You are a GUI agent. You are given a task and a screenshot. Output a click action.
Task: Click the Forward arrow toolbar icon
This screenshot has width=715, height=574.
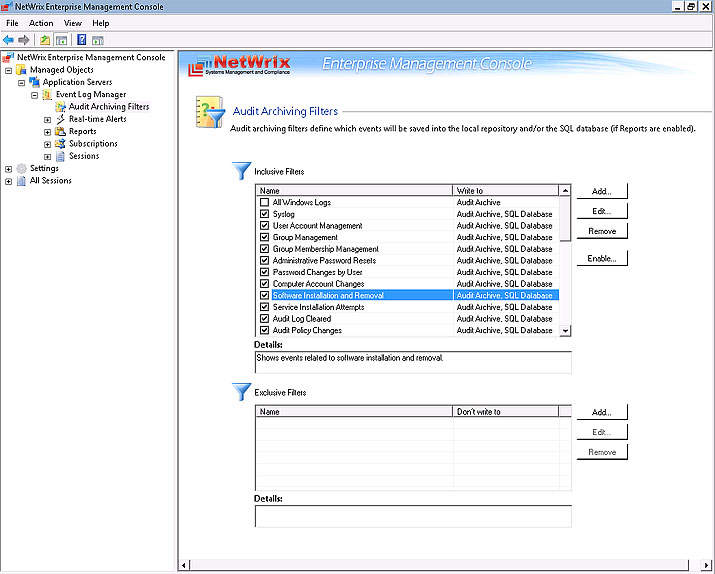click(24, 40)
